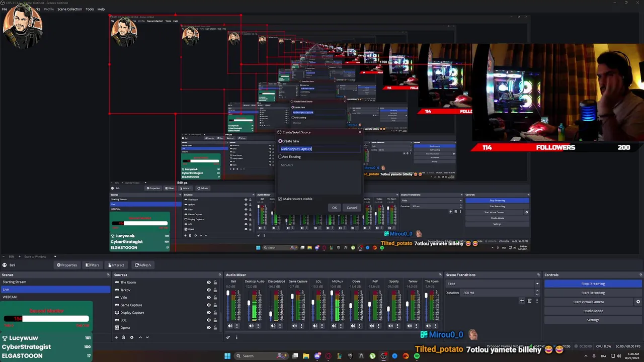Hide the Valo source
The width and height of the screenshot is (644, 362).
click(209, 297)
